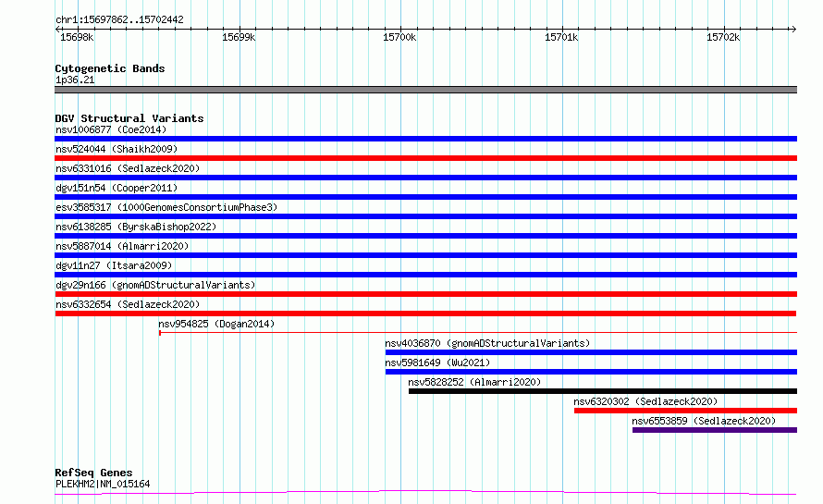Screen dimensions: 823x504
Task: Click the nsv6320302 (Sedlazeck2020) red bar
Action: point(685,411)
